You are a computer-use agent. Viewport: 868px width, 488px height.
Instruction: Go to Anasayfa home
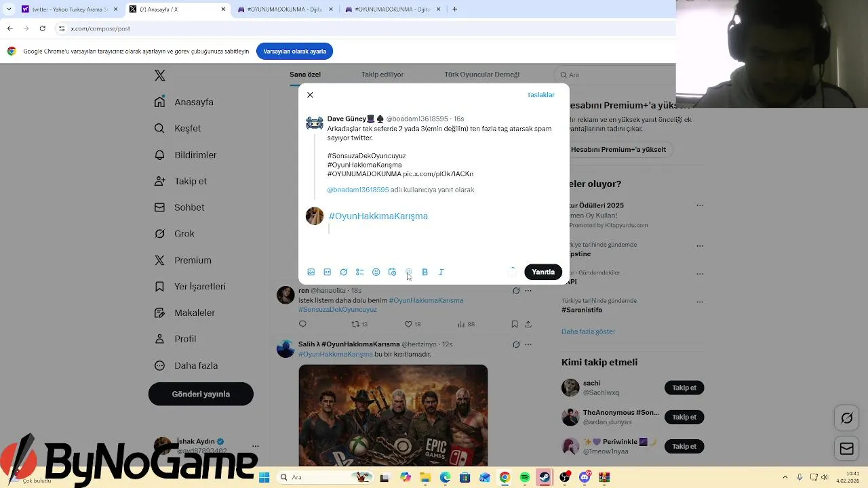tap(184, 102)
